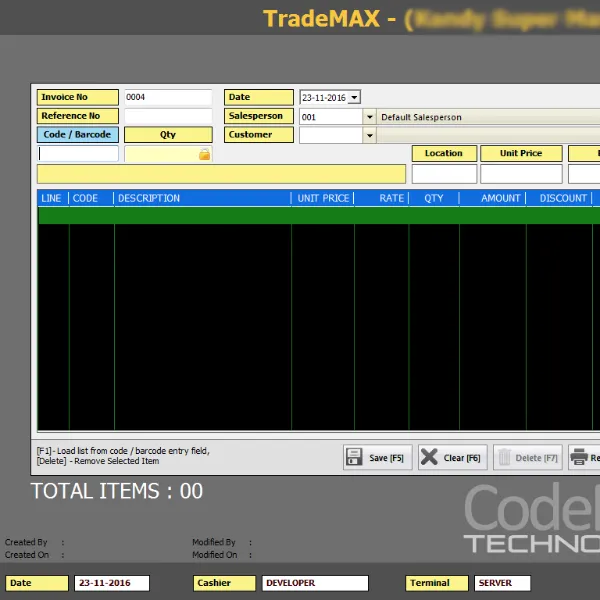Click the Modified On text
Viewport: 600px width, 600px height.
pos(215,555)
